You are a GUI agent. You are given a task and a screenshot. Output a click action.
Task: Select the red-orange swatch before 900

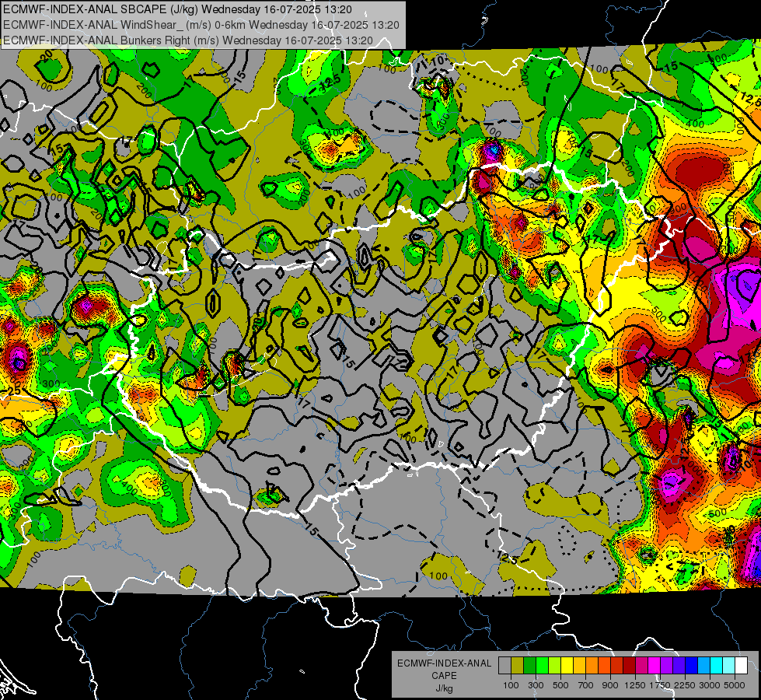[604, 666]
